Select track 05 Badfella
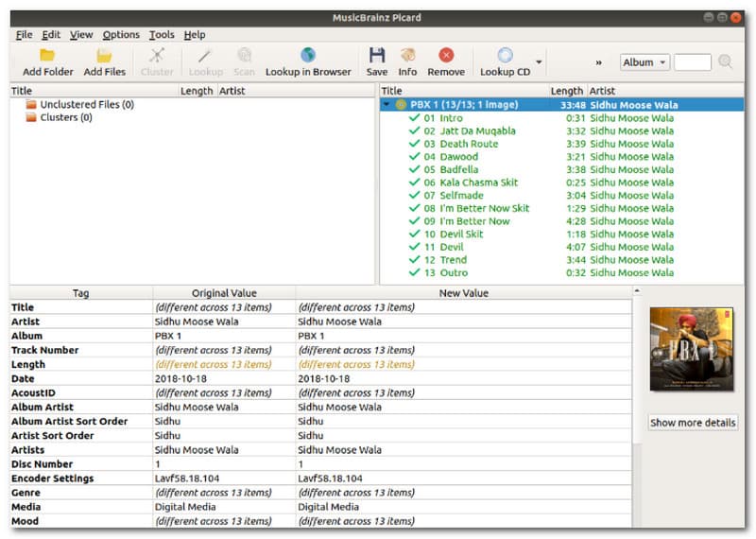This screenshot has height=539, width=756. pyautogui.click(x=561, y=169)
